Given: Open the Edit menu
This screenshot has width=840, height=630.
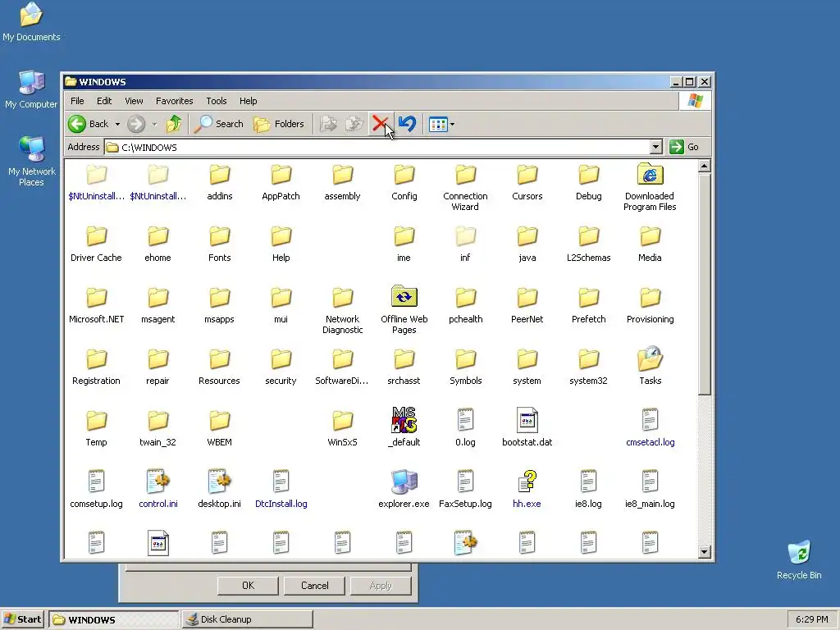Looking at the screenshot, I should pos(104,101).
